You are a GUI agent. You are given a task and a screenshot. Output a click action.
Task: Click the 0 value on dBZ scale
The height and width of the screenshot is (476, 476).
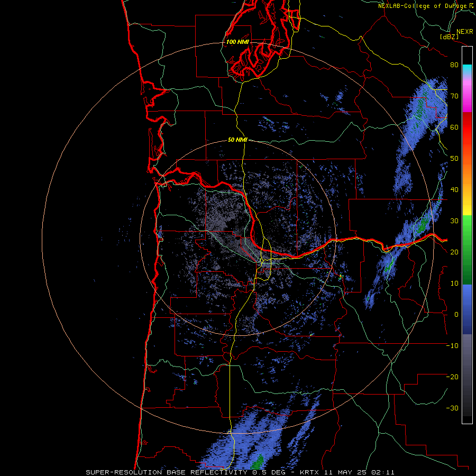(x=456, y=315)
